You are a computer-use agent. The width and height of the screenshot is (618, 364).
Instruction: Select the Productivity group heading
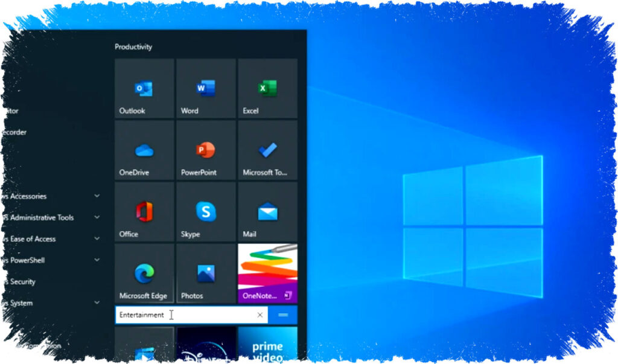[133, 46]
